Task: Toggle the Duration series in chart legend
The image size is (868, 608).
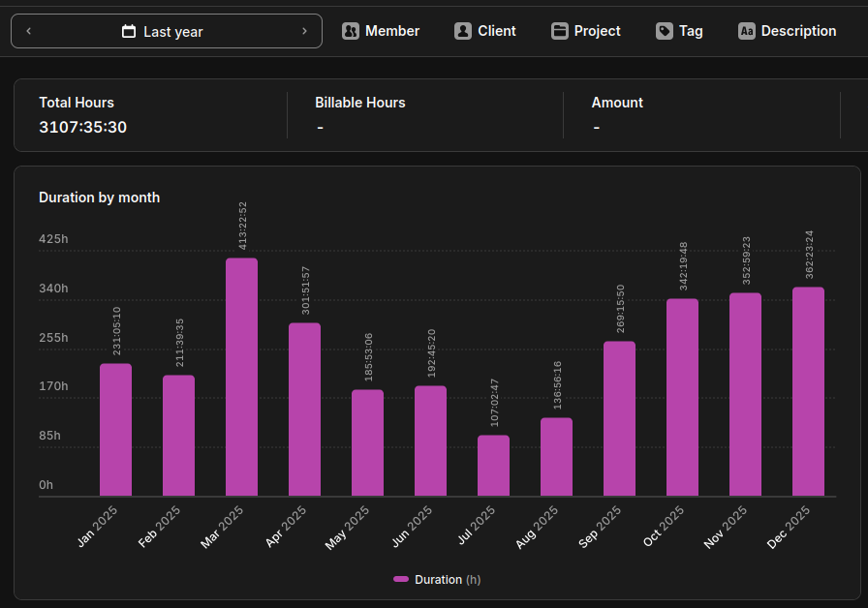Action: pos(437,579)
